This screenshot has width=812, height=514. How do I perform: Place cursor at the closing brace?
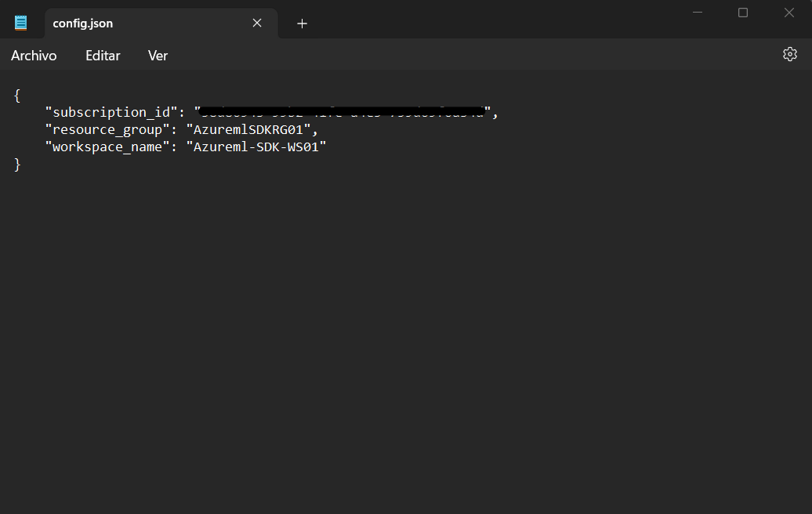tap(17, 165)
